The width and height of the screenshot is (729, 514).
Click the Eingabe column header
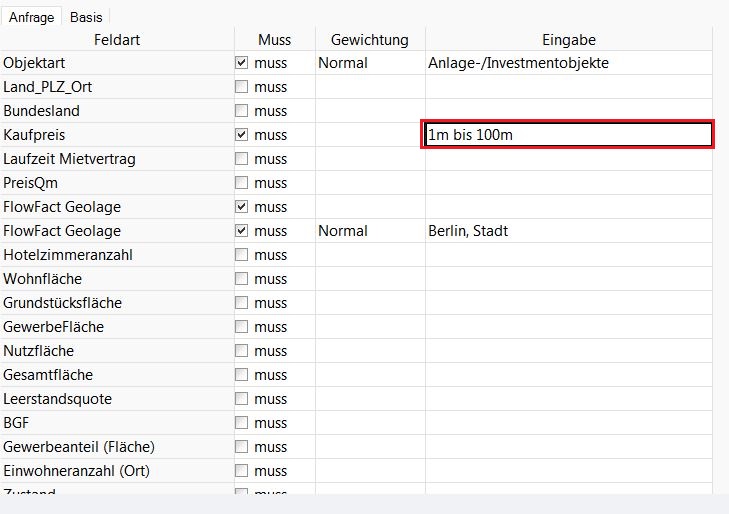(568, 40)
